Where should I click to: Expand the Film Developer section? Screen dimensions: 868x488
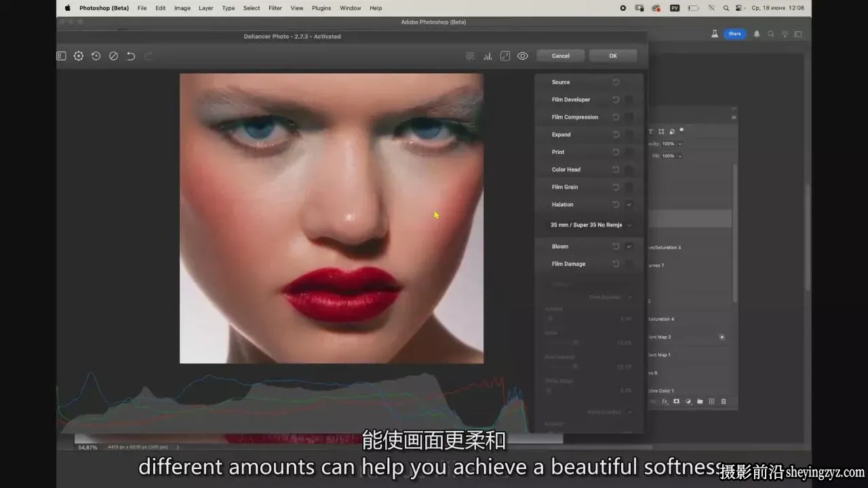pyautogui.click(x=571, y=100)
